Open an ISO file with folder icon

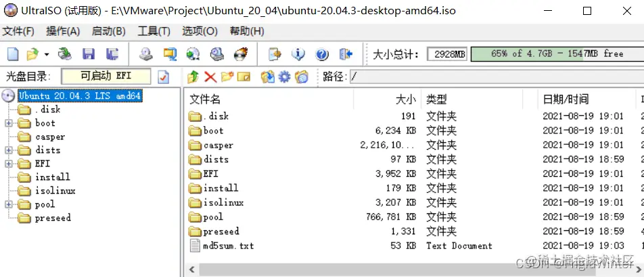[x=32, y=54]
